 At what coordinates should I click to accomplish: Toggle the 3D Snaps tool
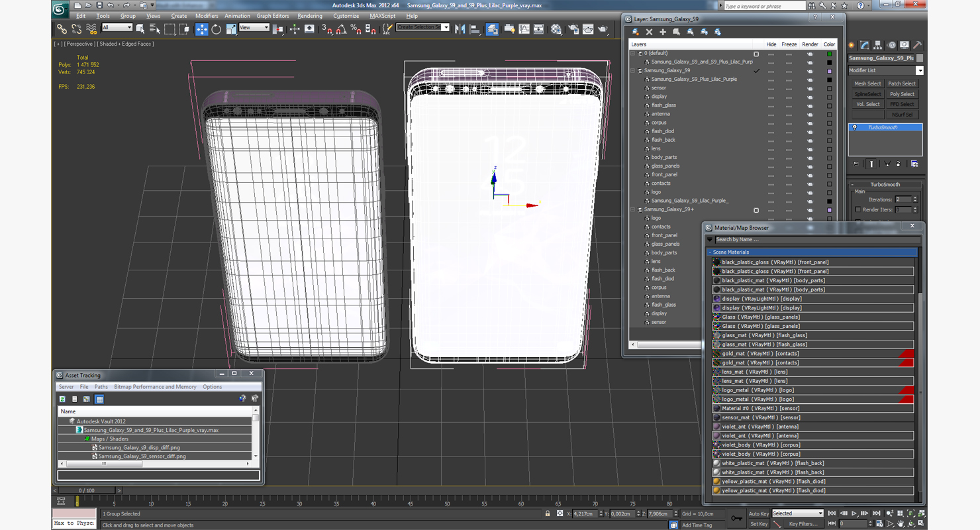(x=326, y=28)
